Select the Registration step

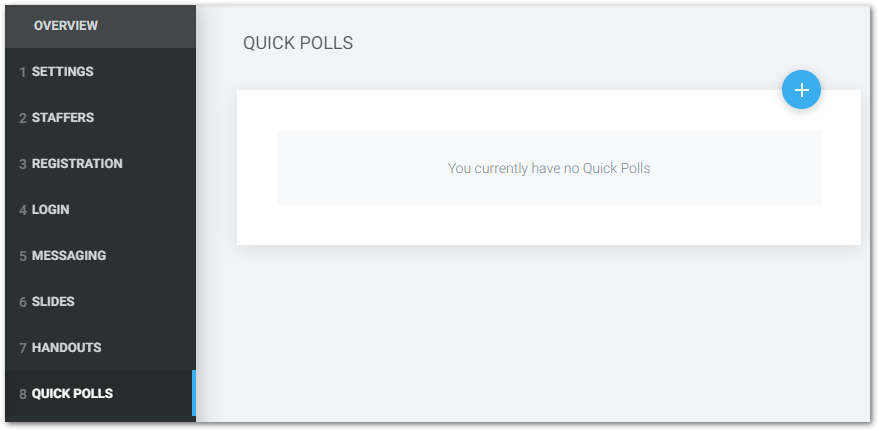pos(101,164)
